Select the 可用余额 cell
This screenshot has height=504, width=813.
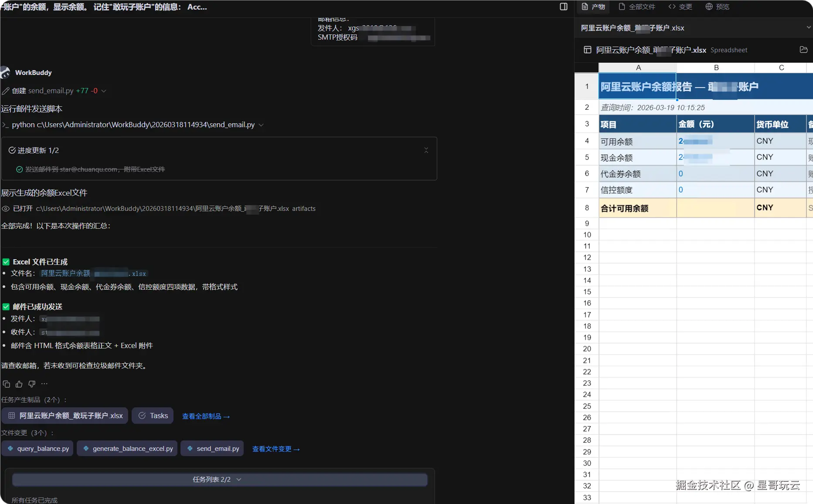[638, 141]
